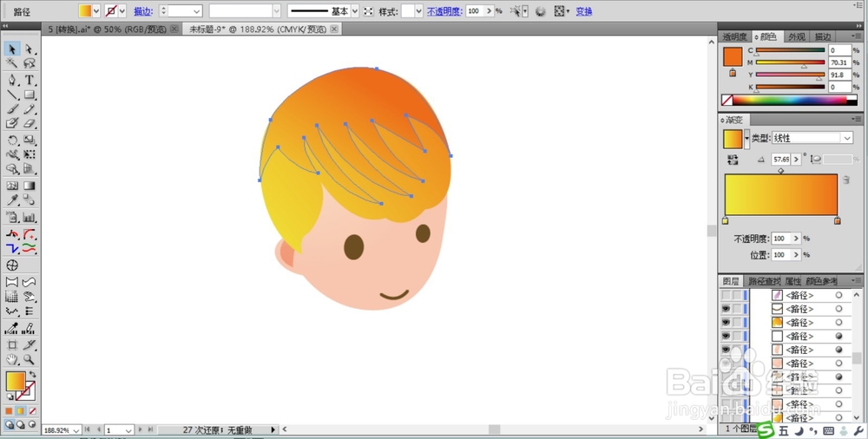Viewport: 868px width, 439px height.
Task: Open the fill color dropdown in control bar
Action: point(96,11)
